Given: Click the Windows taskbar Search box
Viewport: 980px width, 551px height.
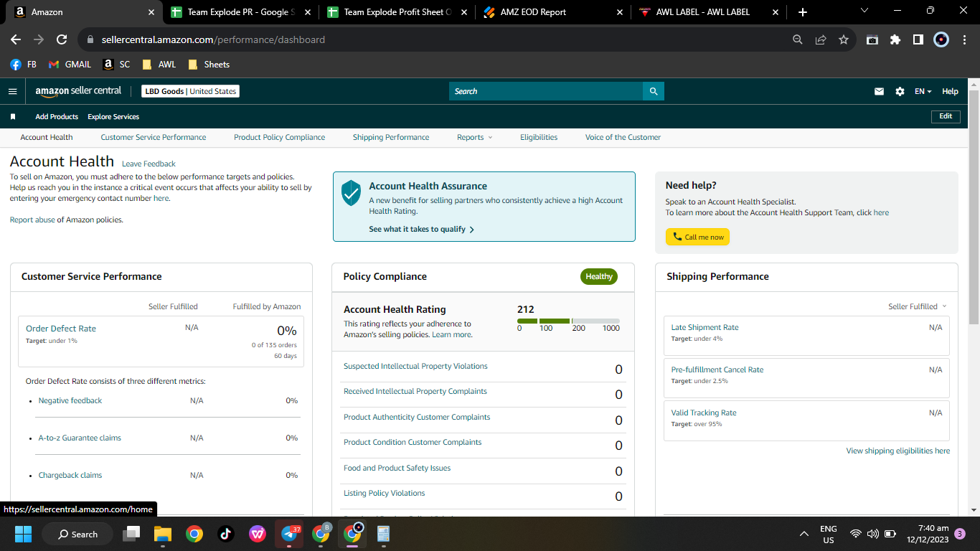Looking at the screenshot, I should tap(77, 534).
